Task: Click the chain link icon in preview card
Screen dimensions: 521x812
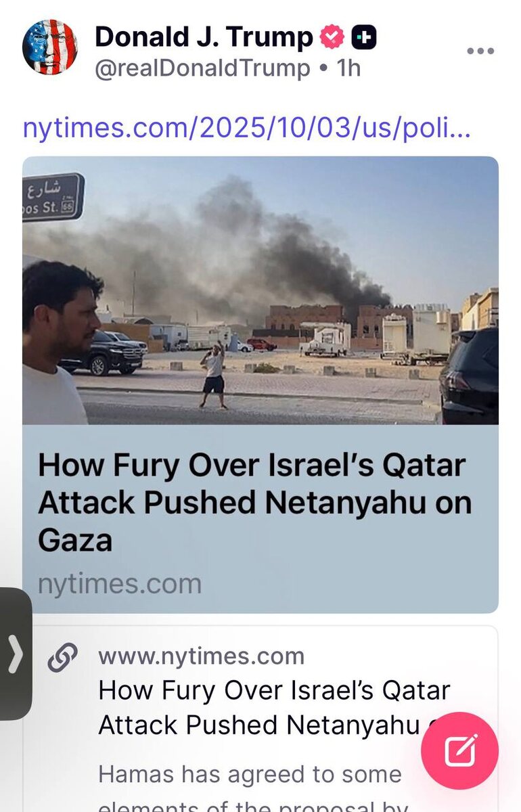Action: pos(62,658)
